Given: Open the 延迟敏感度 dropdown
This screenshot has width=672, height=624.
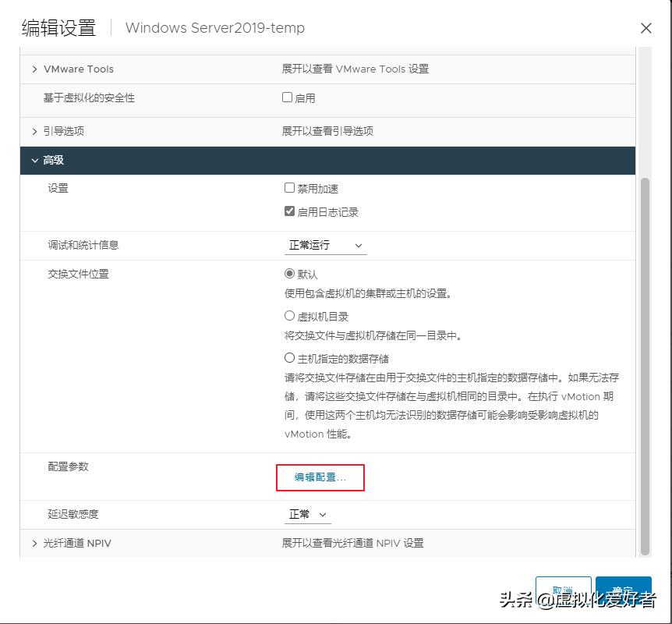Looking at the screenshot, I should 308,514.
